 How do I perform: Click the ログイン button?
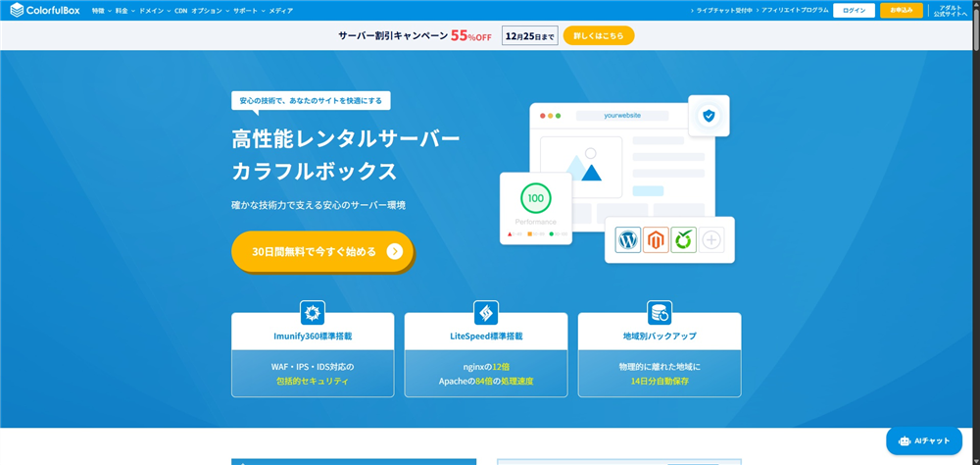click(854, 10)
